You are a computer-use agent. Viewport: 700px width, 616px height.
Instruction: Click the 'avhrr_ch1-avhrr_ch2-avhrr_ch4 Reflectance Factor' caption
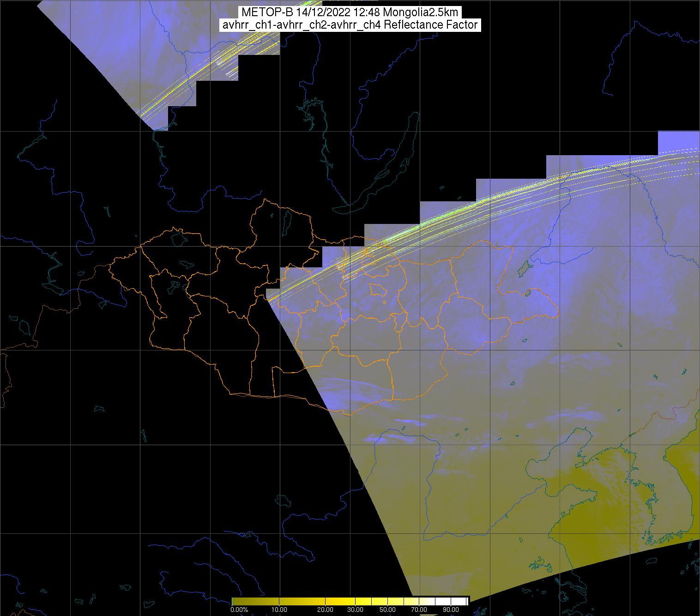[350, 25]
